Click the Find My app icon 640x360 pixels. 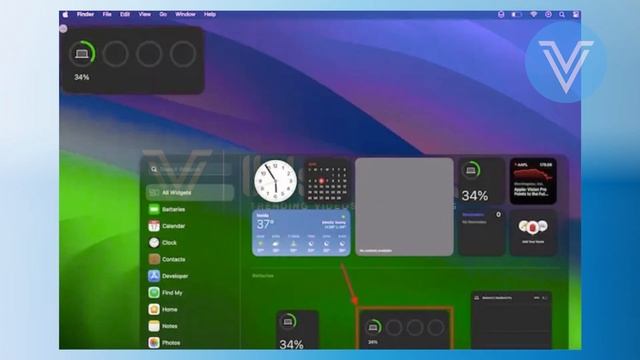coord(154,293)
